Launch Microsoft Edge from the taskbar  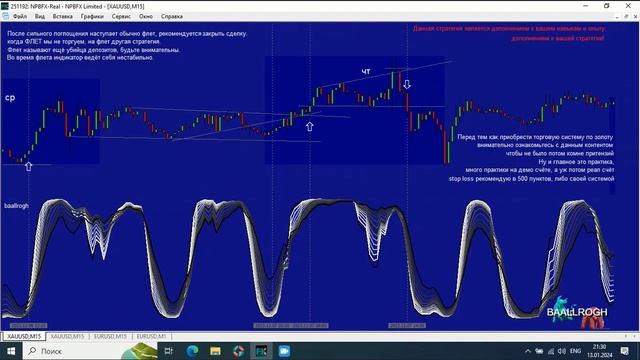tap(192, 351)
